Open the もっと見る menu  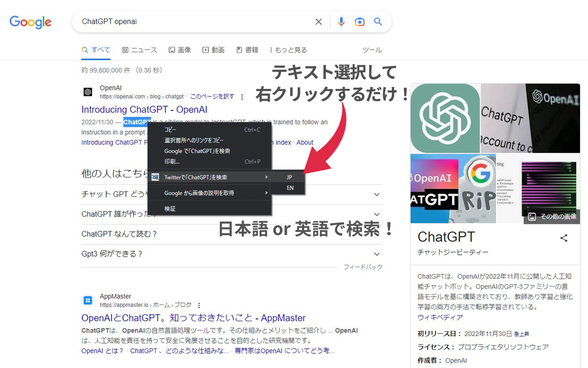click(x=288, y=50)
